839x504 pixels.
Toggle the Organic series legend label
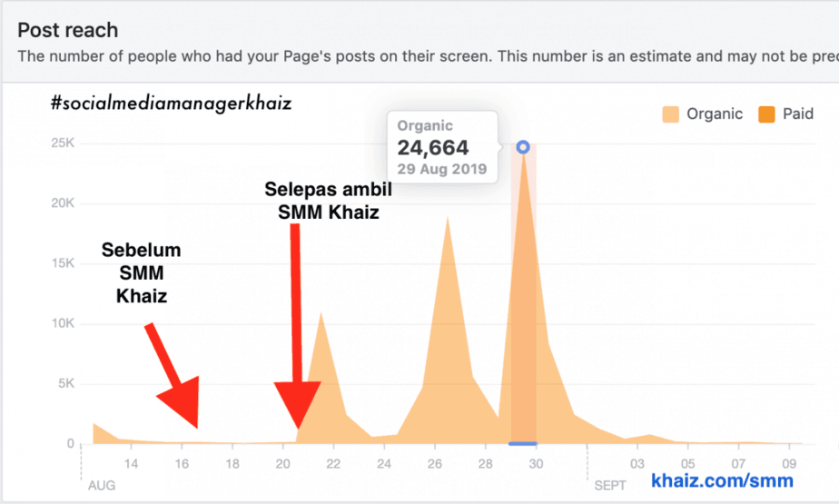715,114
